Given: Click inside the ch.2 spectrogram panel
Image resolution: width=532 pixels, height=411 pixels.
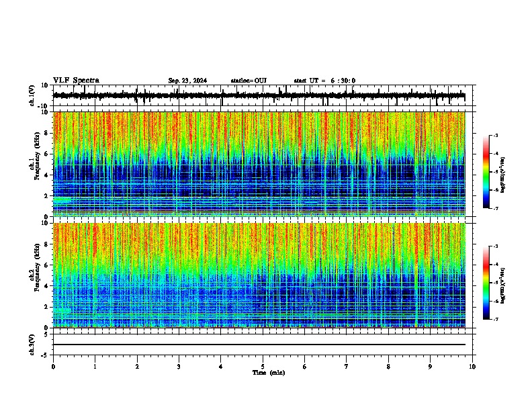Looking at the screenshot, I should pyautogui.click(x=259, y=275).
